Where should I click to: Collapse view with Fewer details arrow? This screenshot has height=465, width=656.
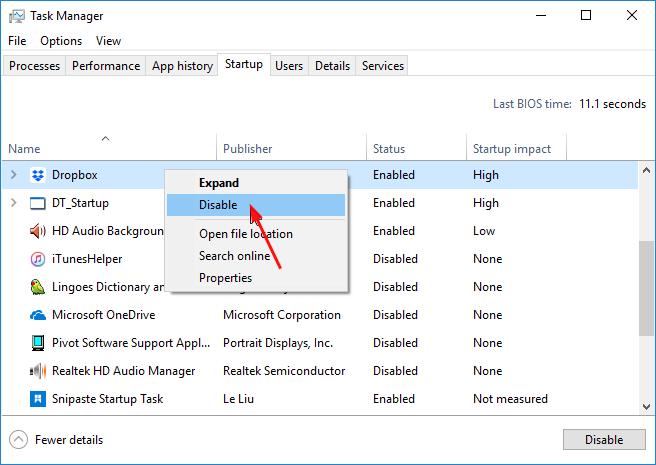(18, 440)
